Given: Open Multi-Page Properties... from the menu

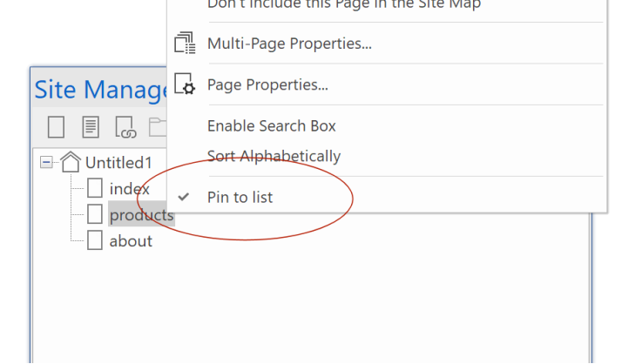Looking at the screenshot, I should [288, 44].
